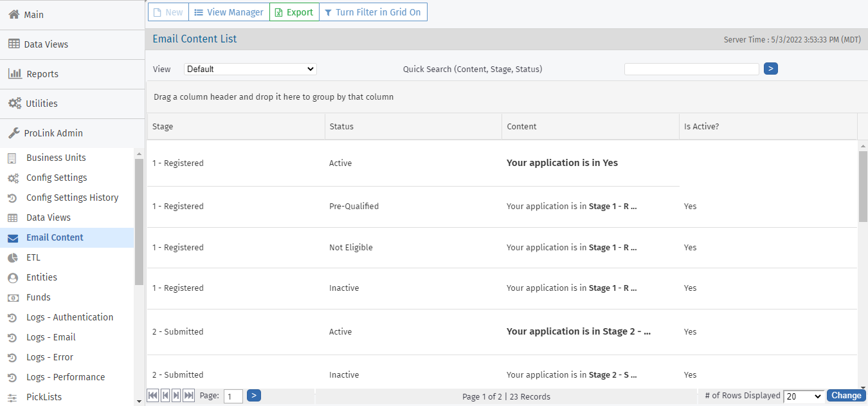
Task: Click the ETL pie chart icon
Action: [12, 258]
